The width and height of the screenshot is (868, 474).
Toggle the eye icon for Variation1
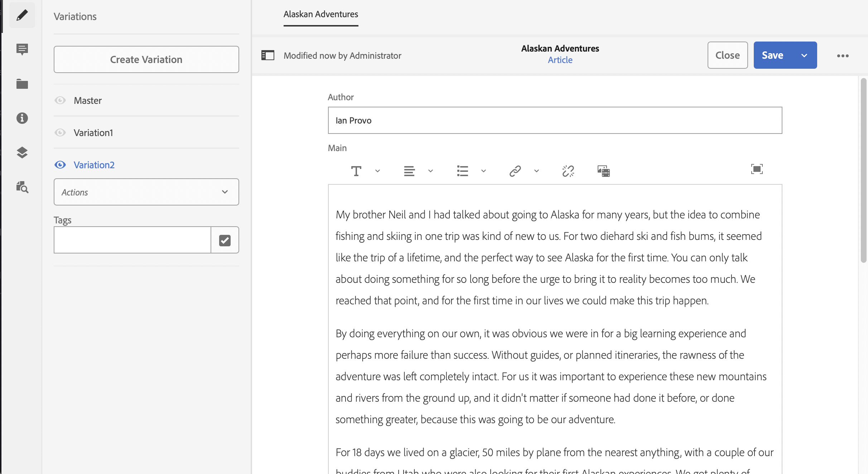pos(60,132)
